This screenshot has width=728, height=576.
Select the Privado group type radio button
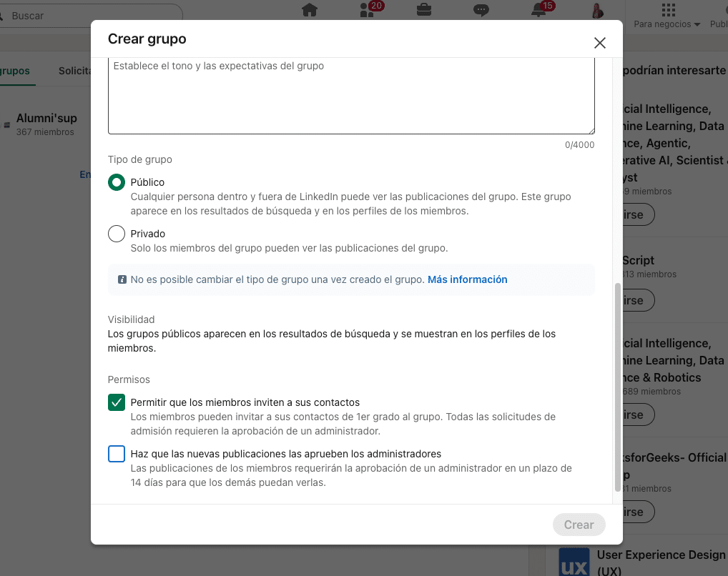[x=117, y=234]
